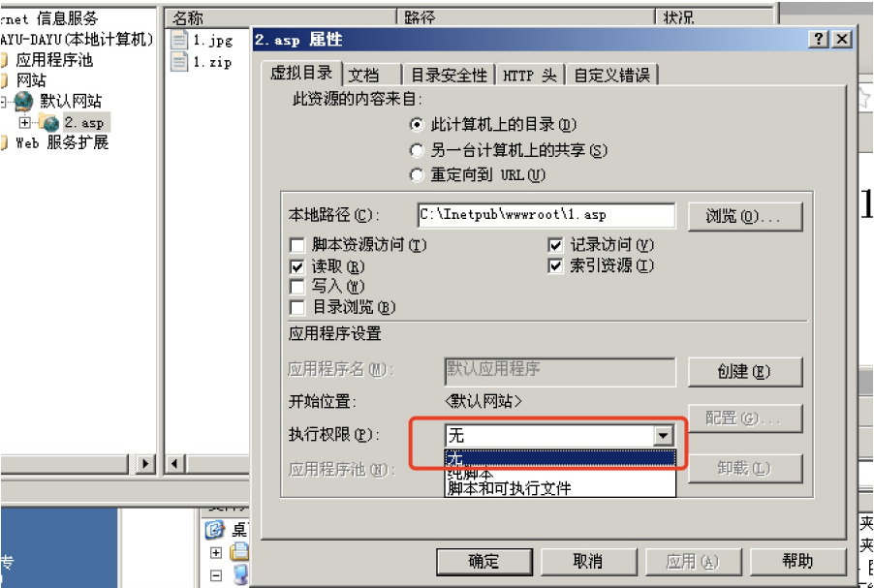Expand plus node in bottom file tree
This screenshot has width=874, height=588.
tap(216, 553)
